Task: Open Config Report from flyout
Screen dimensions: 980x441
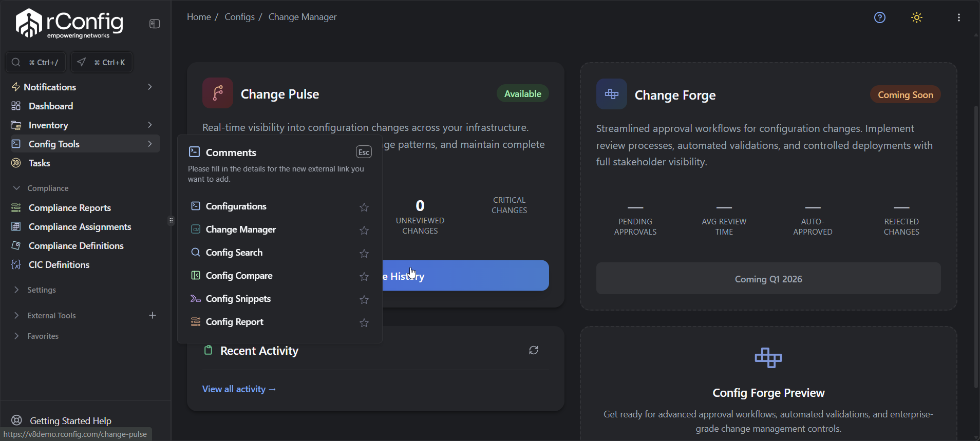Action: 234,321
